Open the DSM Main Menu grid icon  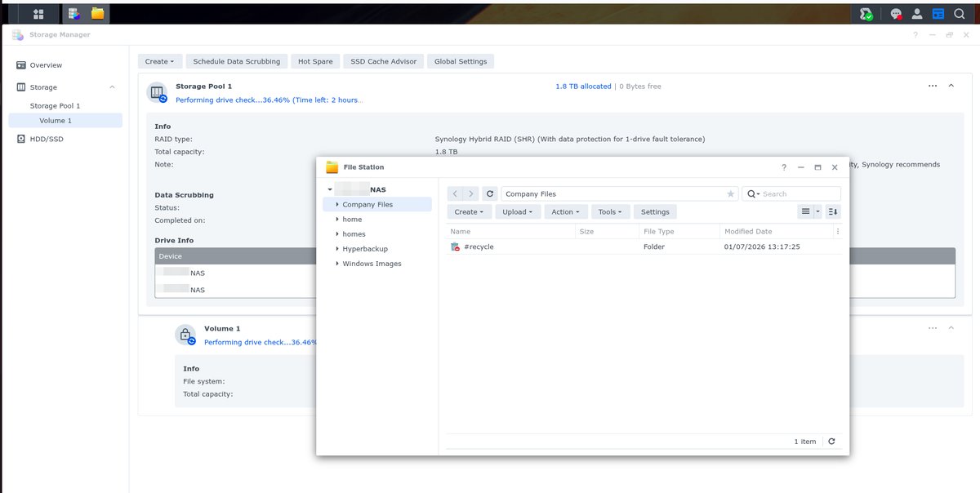[38, 14]
